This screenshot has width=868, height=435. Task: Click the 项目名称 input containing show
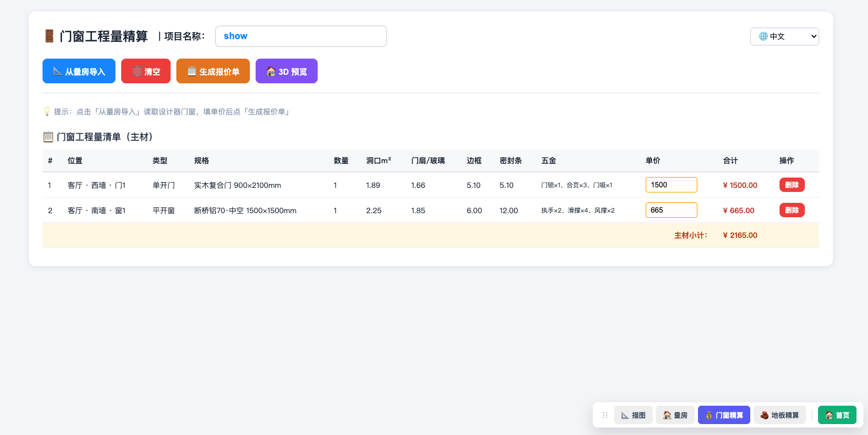click(x=301, y=36)
